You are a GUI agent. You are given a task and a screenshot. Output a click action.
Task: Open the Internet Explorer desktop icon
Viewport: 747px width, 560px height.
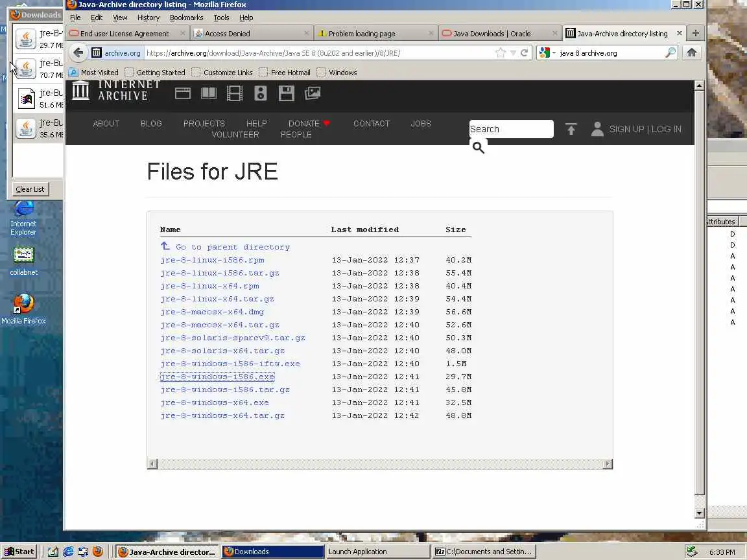pos(23,218)
